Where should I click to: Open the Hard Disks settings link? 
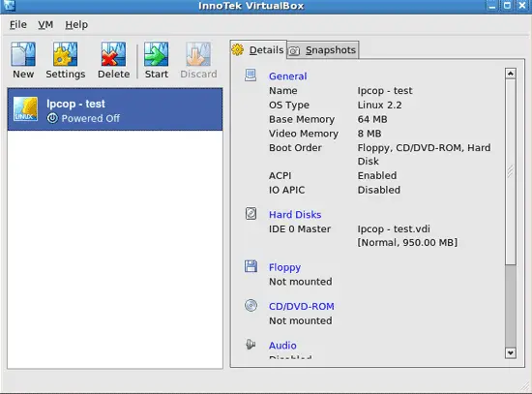click(x=295, y=215)
